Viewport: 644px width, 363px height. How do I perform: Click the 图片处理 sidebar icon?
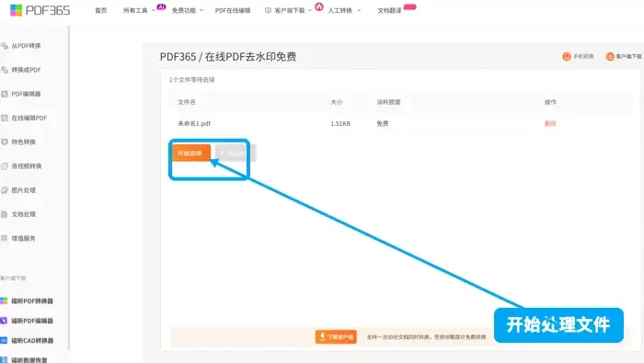coord(5,190)
